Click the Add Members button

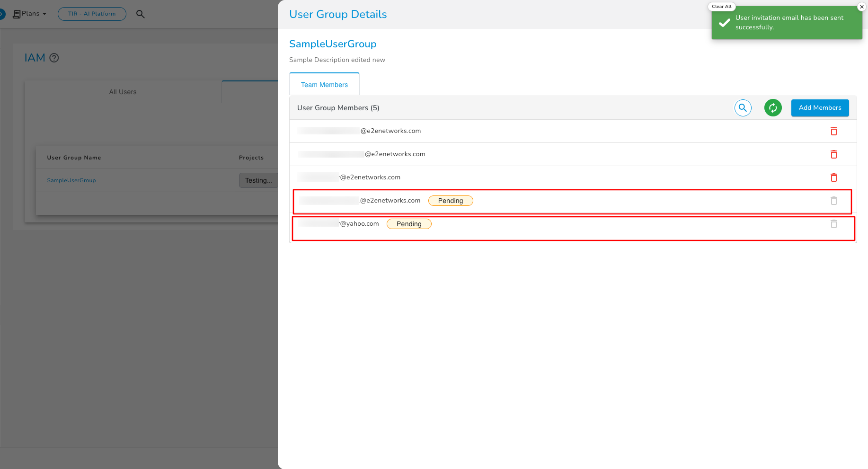coord(820,108)
